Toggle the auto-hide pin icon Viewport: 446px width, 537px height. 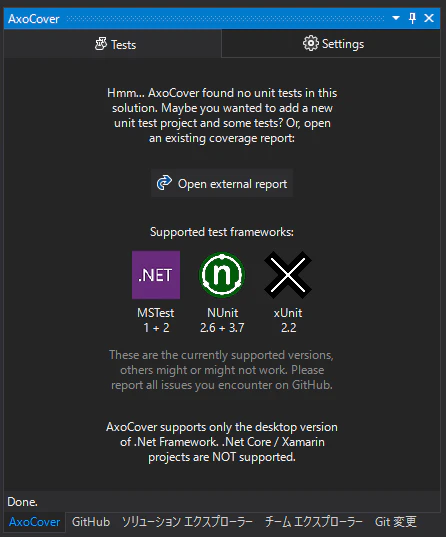[412, 18]
